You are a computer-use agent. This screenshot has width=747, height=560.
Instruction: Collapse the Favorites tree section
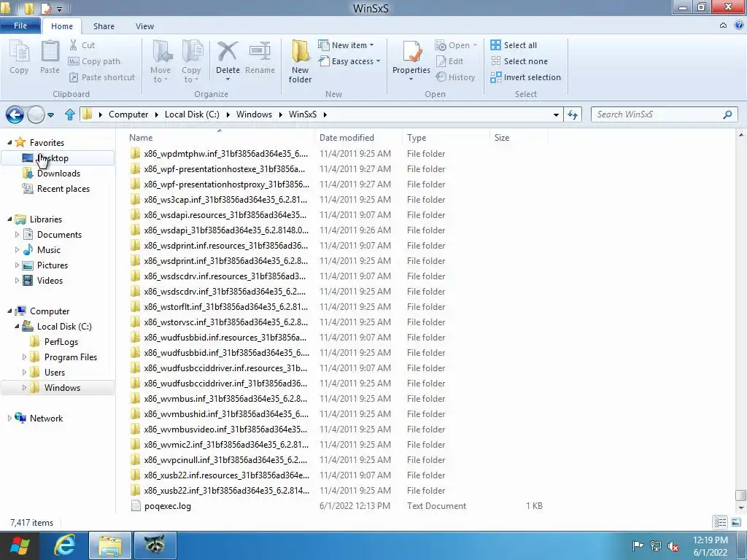(9, 142)
